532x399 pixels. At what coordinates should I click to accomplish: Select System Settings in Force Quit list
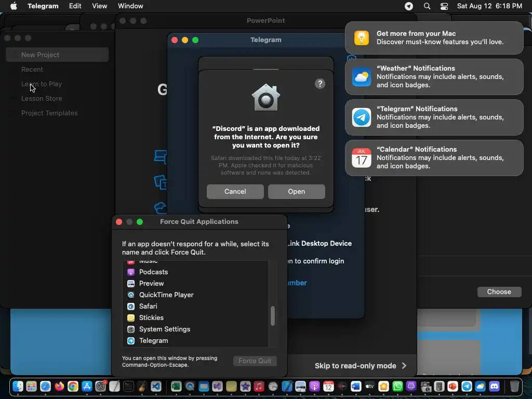[x=195, y=329]
